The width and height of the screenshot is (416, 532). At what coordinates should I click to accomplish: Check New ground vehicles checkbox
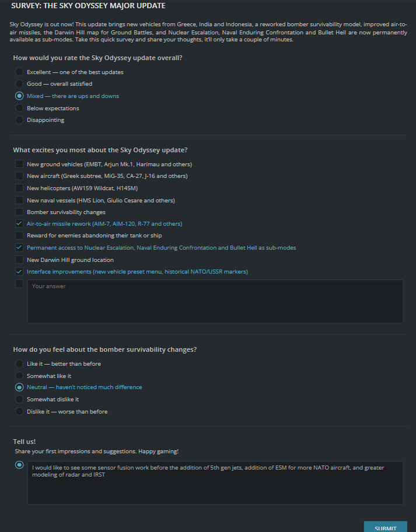coord(19,164)
